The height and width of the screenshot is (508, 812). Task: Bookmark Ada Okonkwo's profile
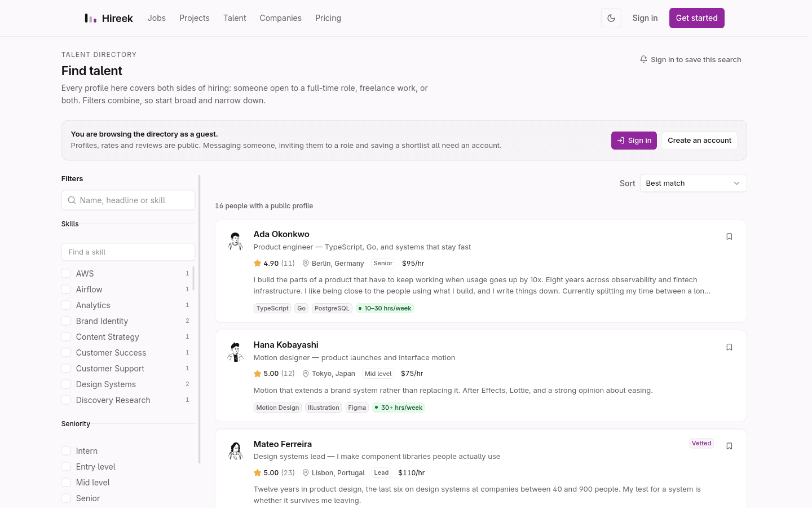[729, 237]
